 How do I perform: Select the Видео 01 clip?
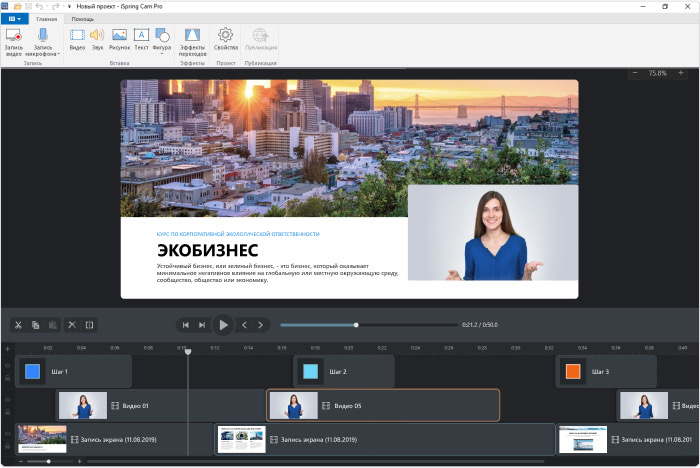(x=161, y=405)
